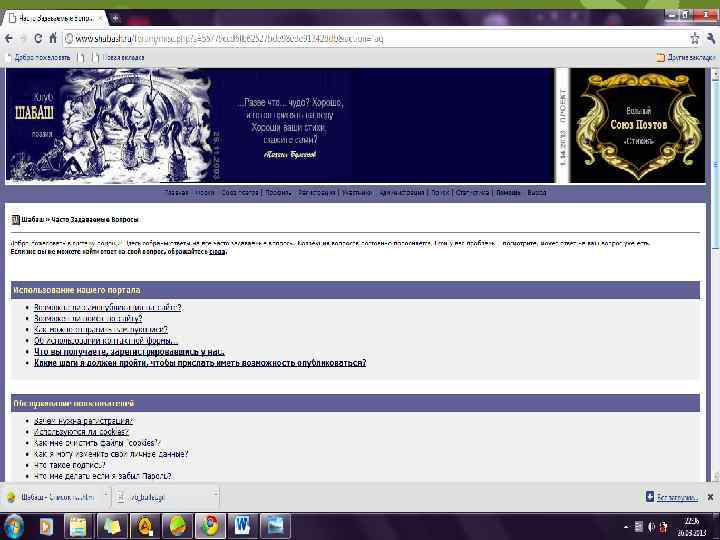Open 'Что вы получаете, зарегистрировавшись у нас'
The image size is (720, 540).
pos(129,351)
